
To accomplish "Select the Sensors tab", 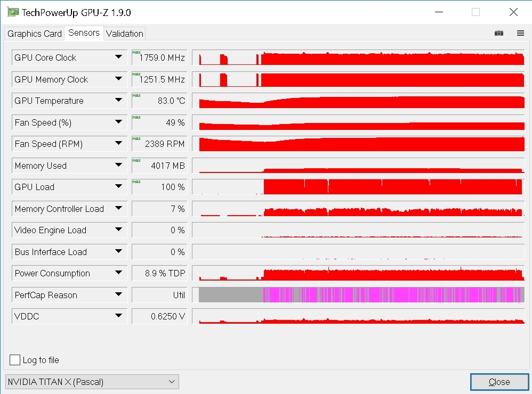I will [84, 33].
